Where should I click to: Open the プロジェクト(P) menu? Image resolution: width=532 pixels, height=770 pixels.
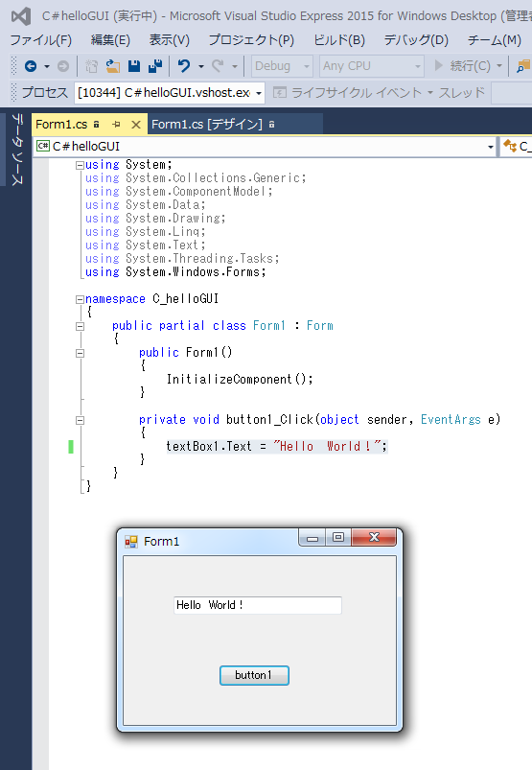(251, 39)
